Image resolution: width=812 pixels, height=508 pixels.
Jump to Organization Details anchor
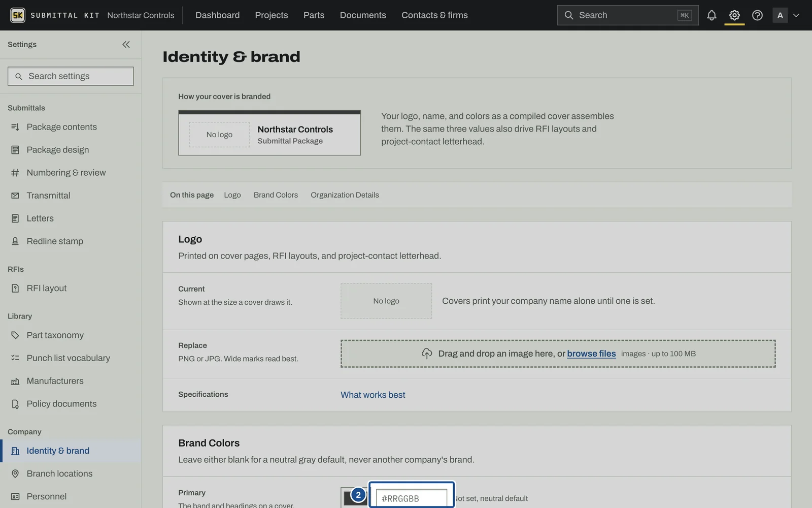coord(345,195)
